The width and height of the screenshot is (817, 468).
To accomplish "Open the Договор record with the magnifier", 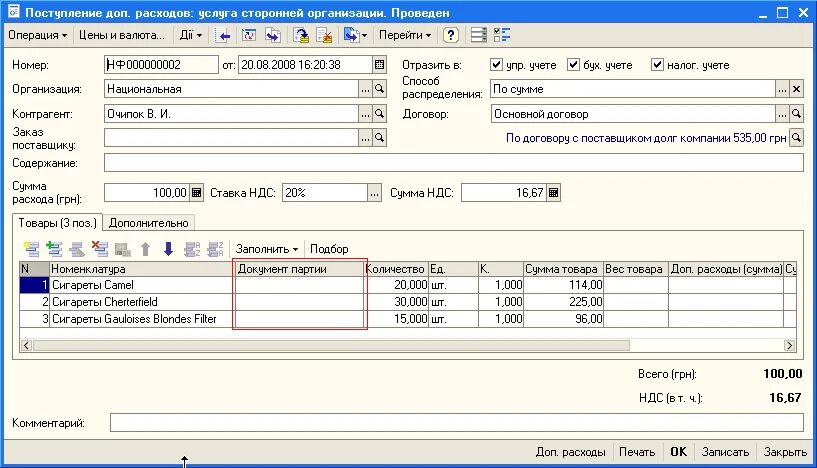I will [796, 114].
